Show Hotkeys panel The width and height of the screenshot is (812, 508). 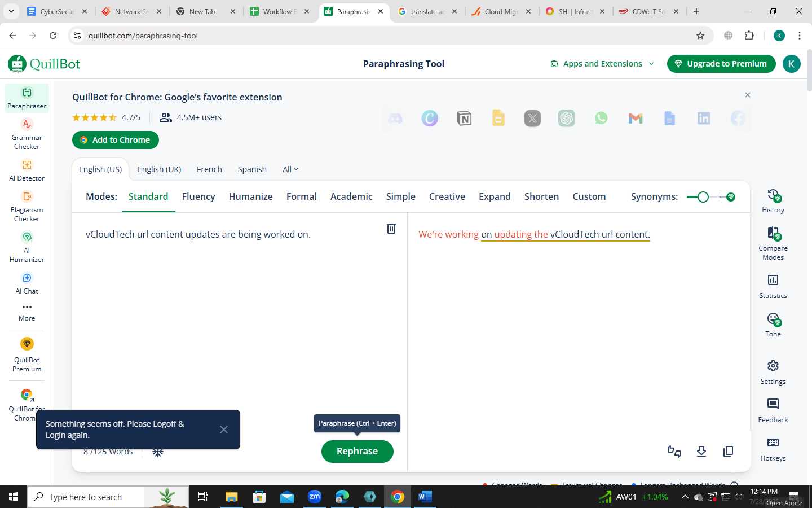pyautogui.click(x=773, y=449)
